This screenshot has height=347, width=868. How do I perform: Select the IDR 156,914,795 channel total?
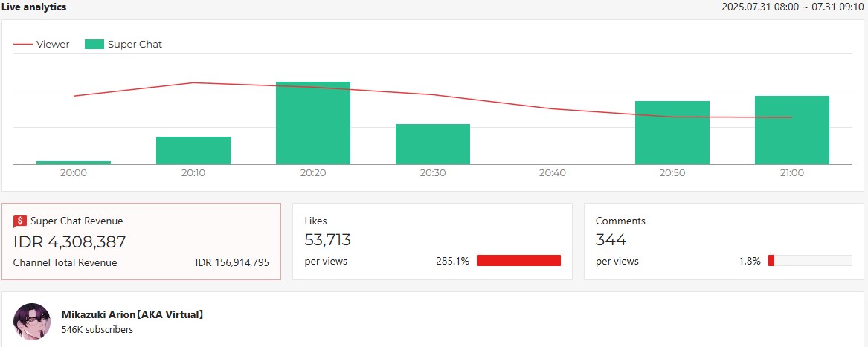click(x=233, y=263)
